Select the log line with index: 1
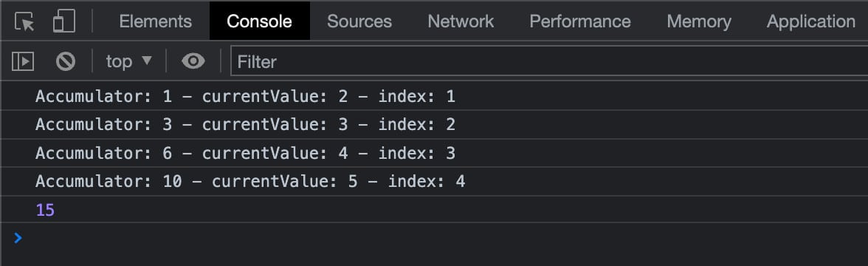The image size is (868, 266). (434, 96)
